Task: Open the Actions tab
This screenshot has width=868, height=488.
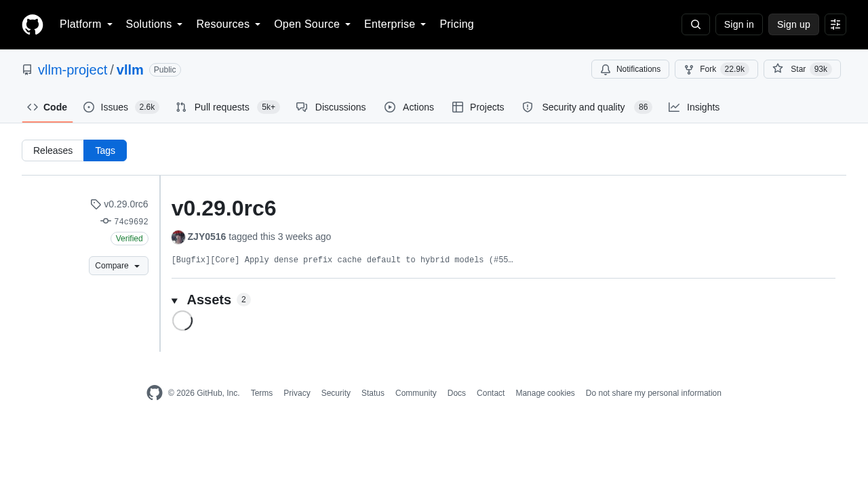Action: pyautogui.click(x=409, y=107)
